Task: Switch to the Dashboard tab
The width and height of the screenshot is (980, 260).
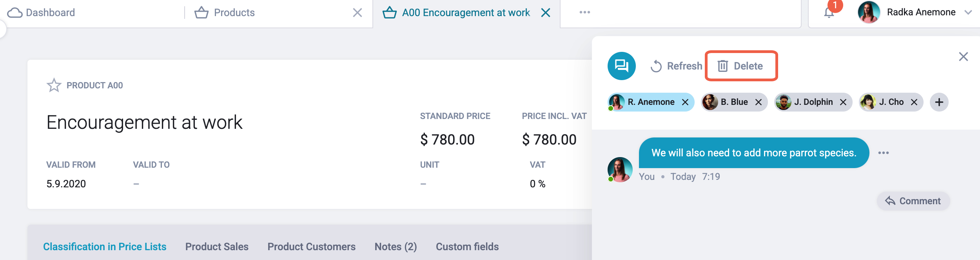Action: 42,13
